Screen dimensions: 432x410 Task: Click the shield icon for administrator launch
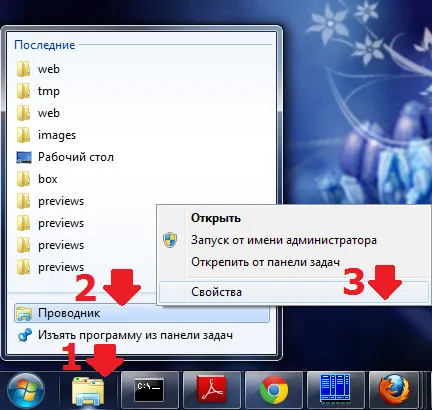pyautogui.click(x=170, y=240)
